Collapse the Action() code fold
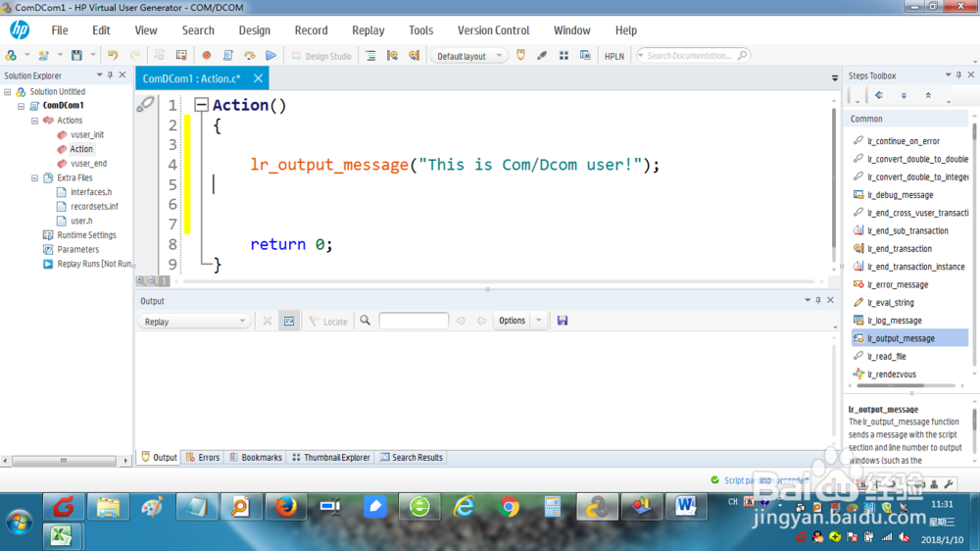 pos(201,105)
